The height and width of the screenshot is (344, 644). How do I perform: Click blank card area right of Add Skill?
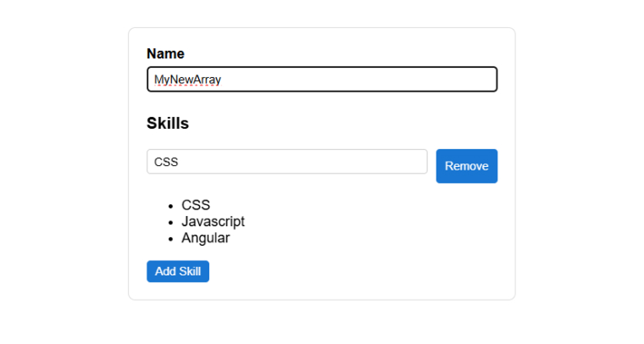(x=356, y=271)
